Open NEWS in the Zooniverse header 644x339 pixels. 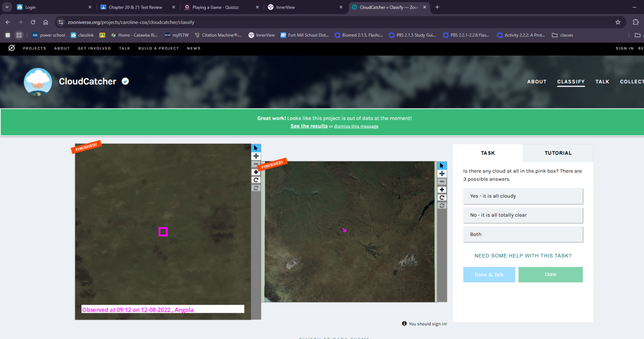pos(194,48)
